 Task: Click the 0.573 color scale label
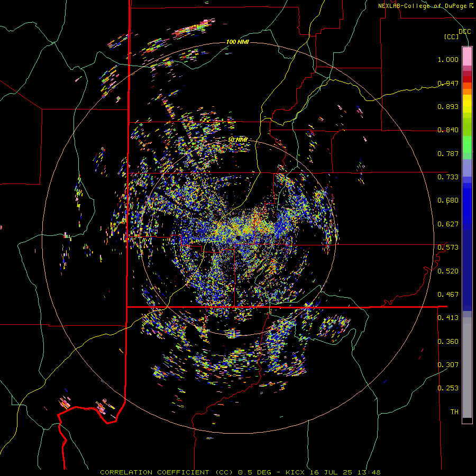coord(448,248)
